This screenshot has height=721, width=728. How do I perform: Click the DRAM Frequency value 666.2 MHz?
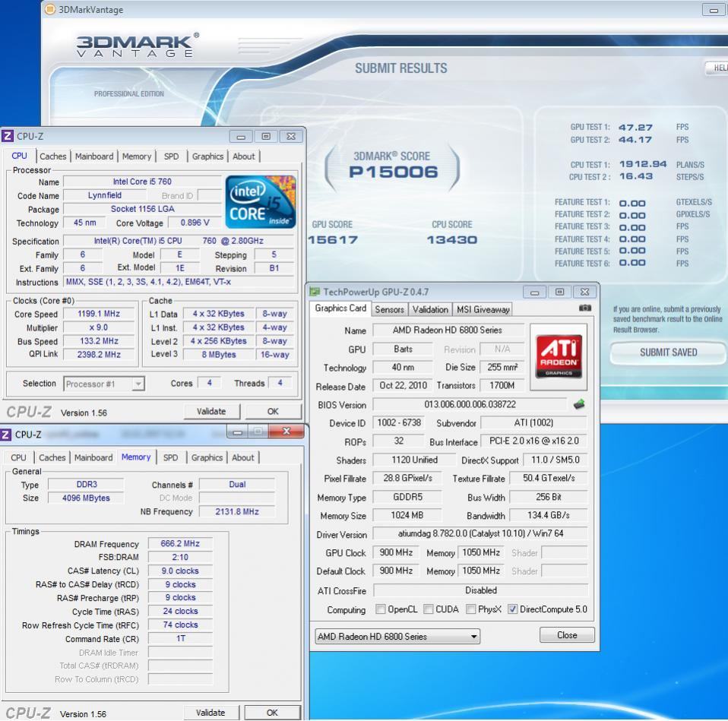point(180,544)
